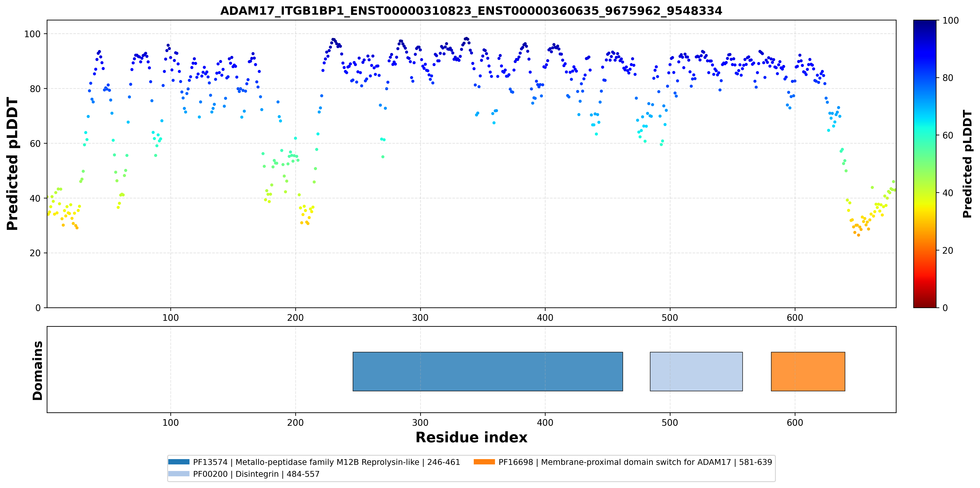Click the blue PF13574 legend color swatch
980x488 pixels.
[x=178, y=462]
